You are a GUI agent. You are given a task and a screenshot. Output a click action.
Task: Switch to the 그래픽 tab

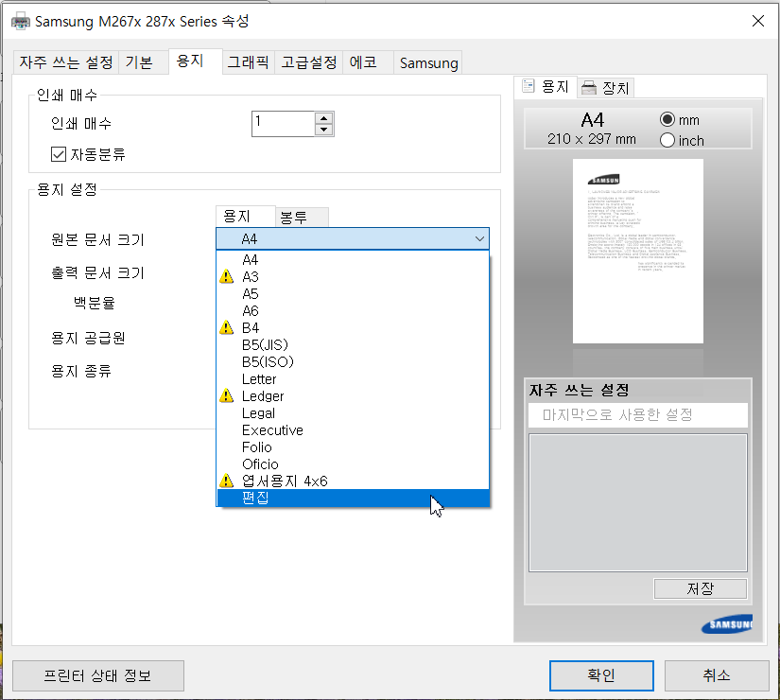(x=249, y=62)
